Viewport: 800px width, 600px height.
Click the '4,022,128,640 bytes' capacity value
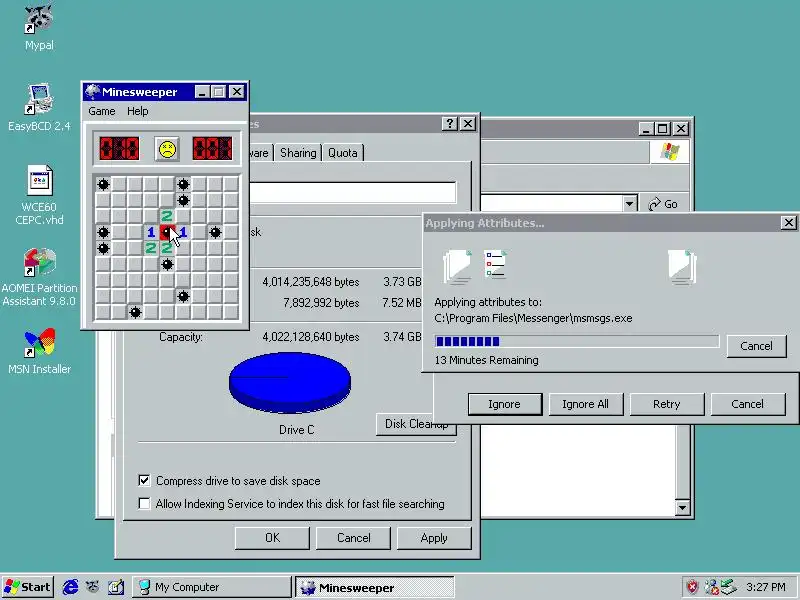click(x=311, y=337)
